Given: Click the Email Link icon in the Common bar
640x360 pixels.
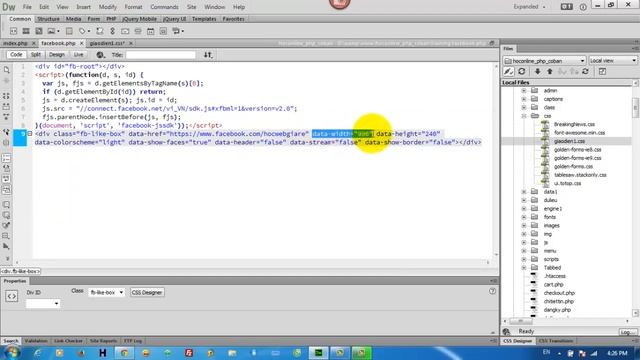Looking at the screenshot, I should (x=125, y=31).
